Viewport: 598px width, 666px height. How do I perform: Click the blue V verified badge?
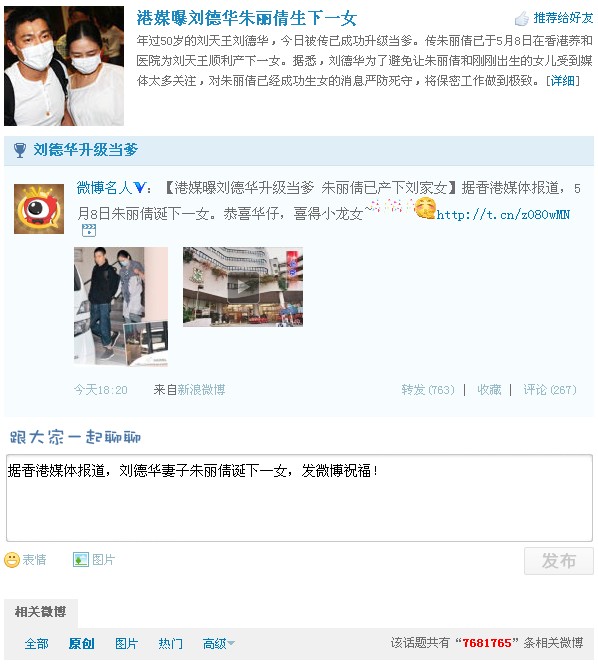tap(139, 187)
